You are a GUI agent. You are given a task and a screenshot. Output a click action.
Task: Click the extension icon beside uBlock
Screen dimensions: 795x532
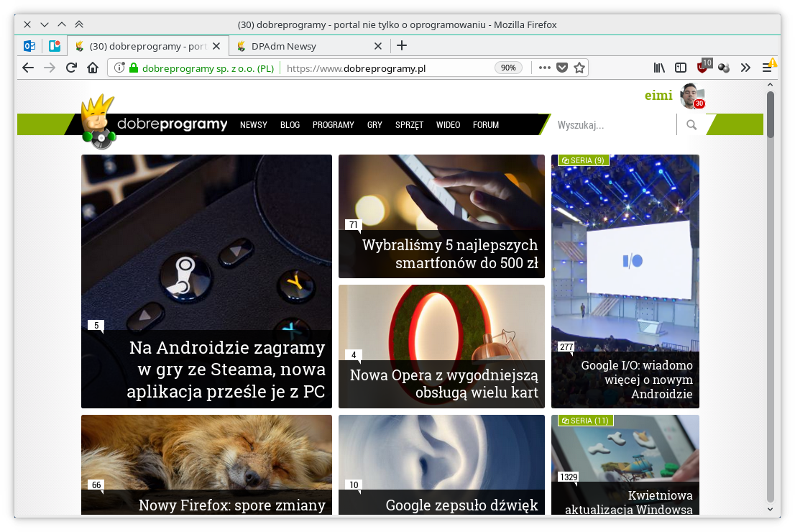coord(724,68)
